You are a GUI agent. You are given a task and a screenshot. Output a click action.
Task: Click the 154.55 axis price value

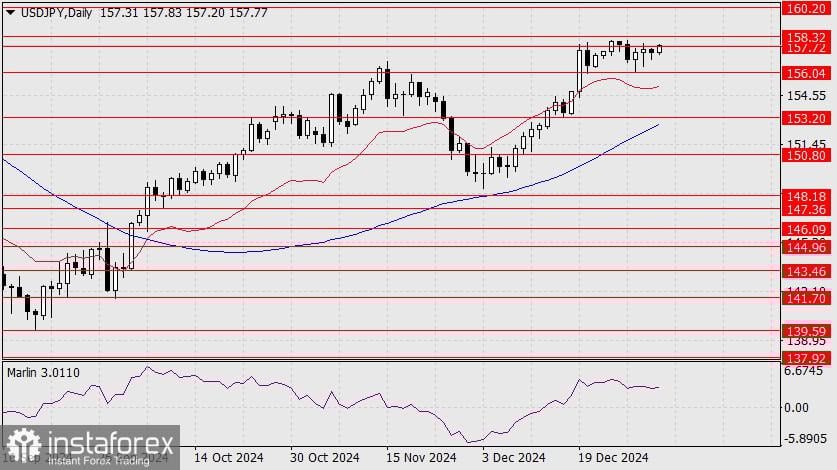click(x=807, y=96)
